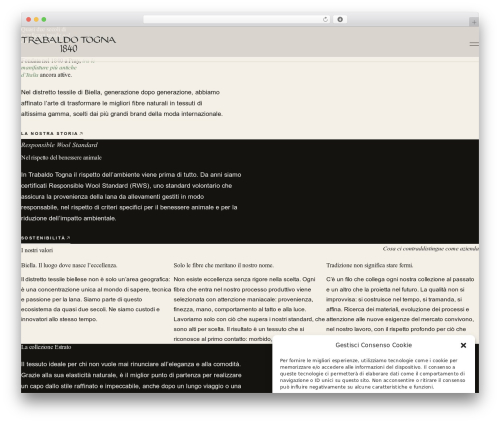The image size is (500, 423).
Task: Click the Trabaldo Togna 1840 logo
Action: coord(68,44)
